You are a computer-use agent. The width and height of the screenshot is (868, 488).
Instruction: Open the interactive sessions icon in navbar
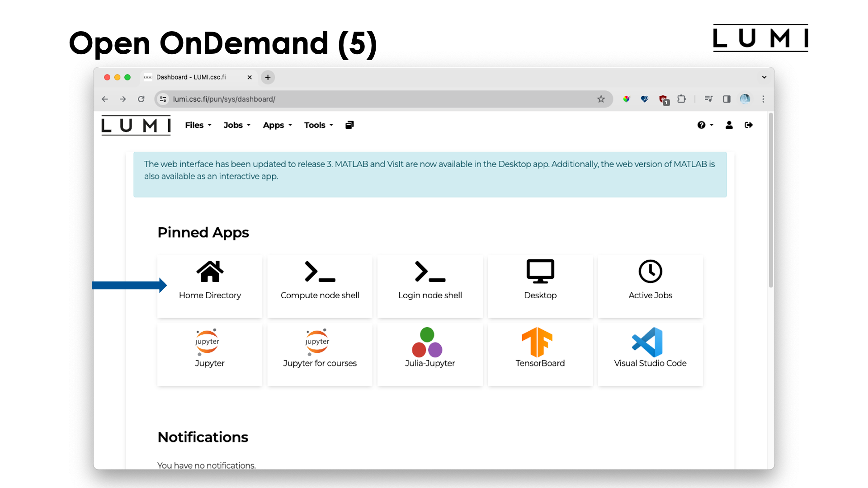(x=349, y=125)
